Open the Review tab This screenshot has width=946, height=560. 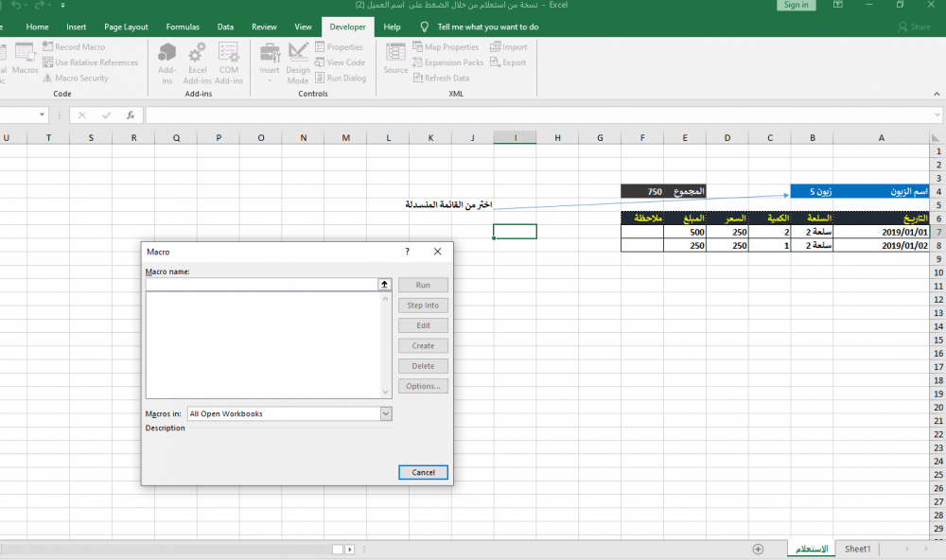tap(264, 26)
